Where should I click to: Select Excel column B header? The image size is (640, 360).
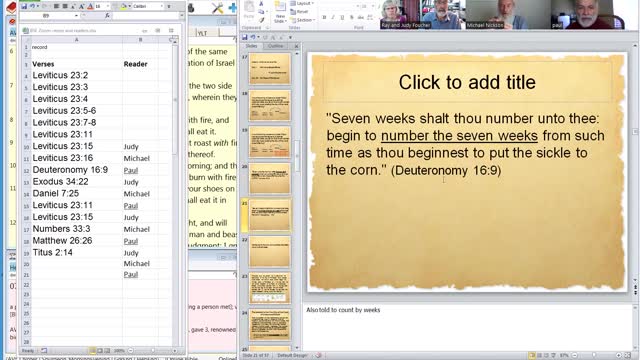[140, 40]
